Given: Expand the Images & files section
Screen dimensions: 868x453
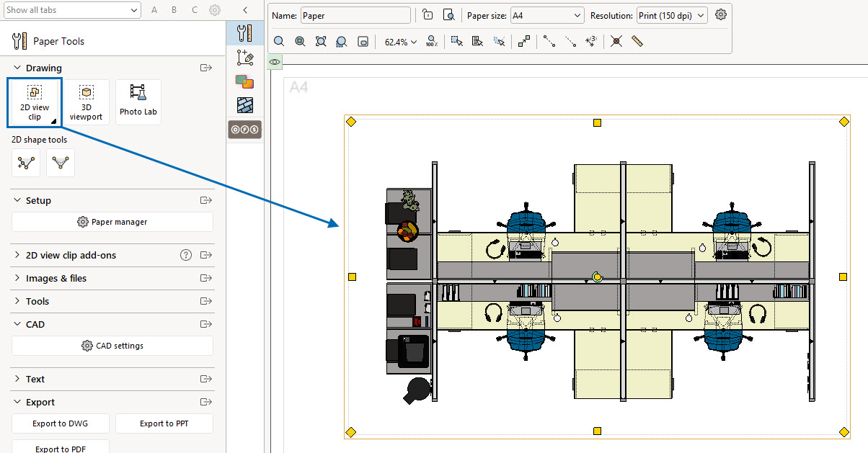Looking at the screenshot, I should pos(17,278).
